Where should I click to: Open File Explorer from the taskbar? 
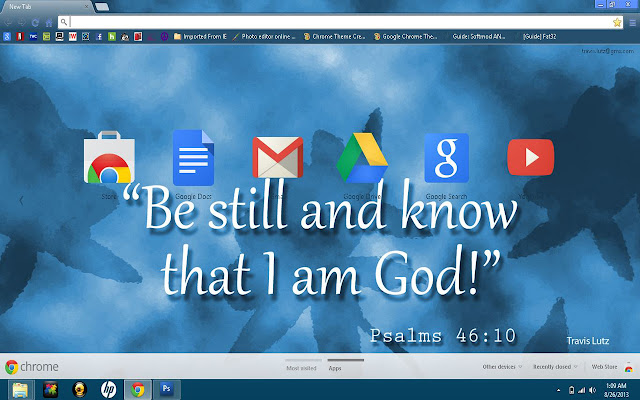click(20, 389)
